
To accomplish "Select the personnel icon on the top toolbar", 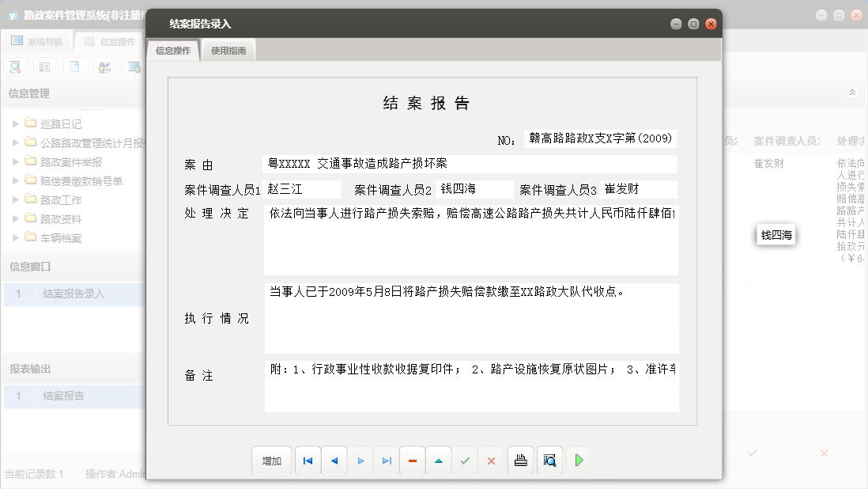I will 104,66.
